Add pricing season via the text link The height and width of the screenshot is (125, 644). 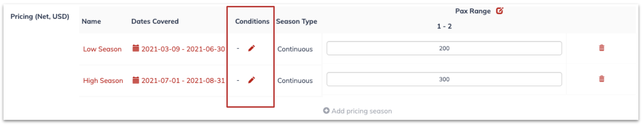(362, 111)
